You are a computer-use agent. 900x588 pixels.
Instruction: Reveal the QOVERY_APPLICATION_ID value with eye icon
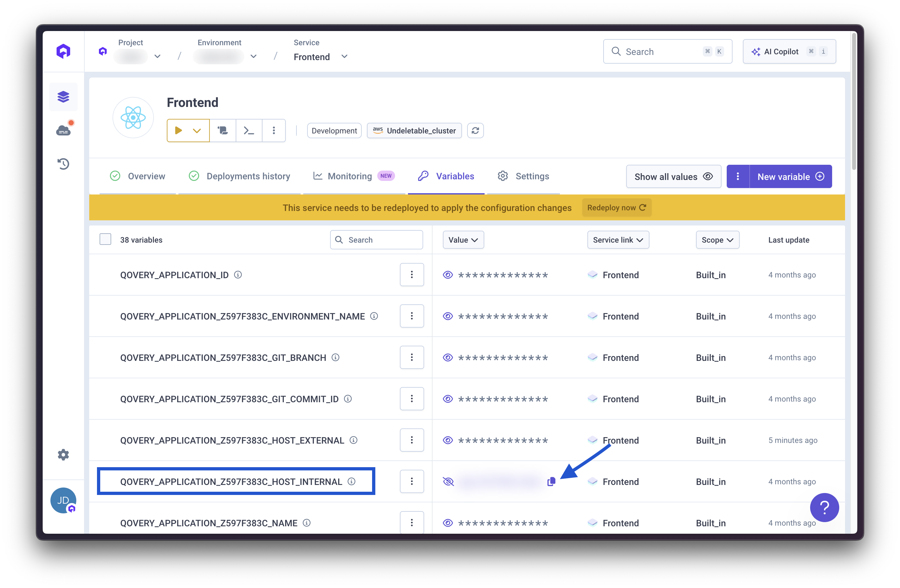pyautogui.click(x=448, y=275)
